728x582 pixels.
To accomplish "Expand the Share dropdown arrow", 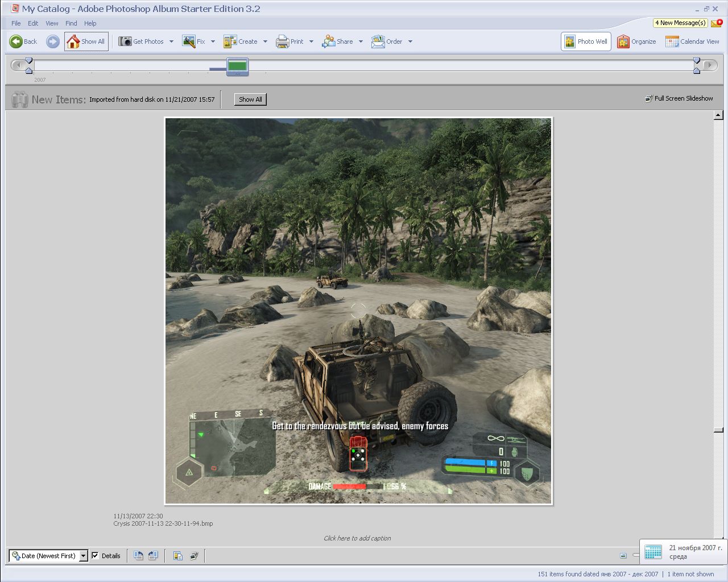I will tap(361, 41).
